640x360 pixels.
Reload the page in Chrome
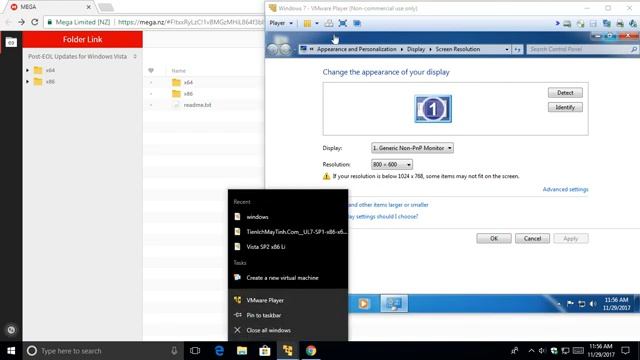(x=35, y=22)
